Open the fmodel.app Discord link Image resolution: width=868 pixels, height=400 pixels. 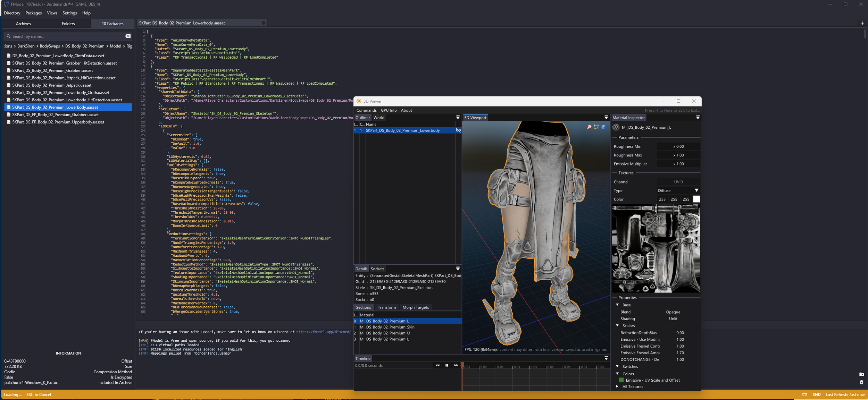[x=323, y=332]
